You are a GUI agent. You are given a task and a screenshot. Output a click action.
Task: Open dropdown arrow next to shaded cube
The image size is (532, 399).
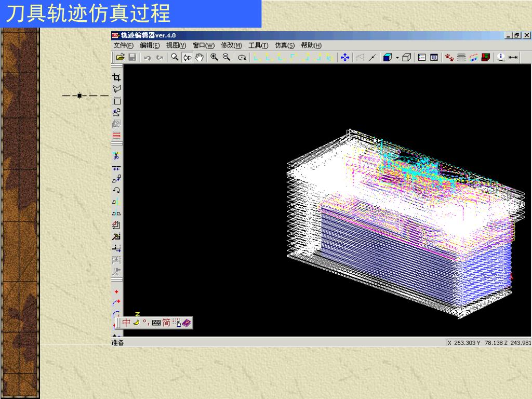coord(397,58)
